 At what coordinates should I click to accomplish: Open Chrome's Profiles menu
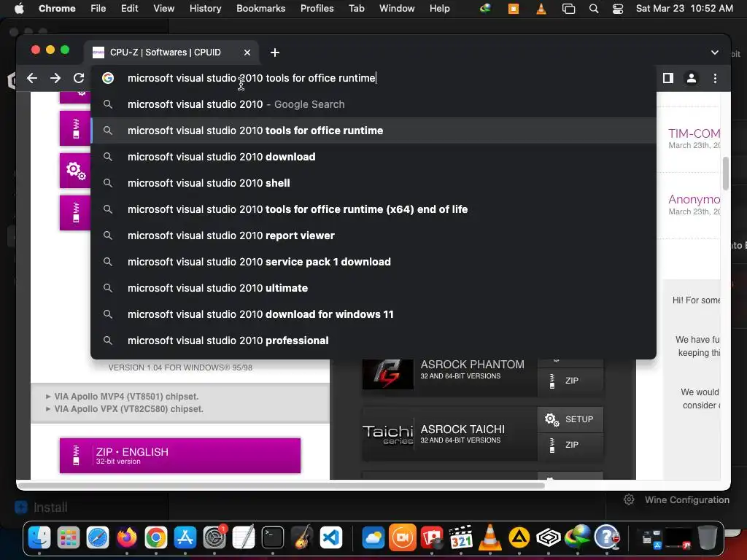tap(317, 8)
